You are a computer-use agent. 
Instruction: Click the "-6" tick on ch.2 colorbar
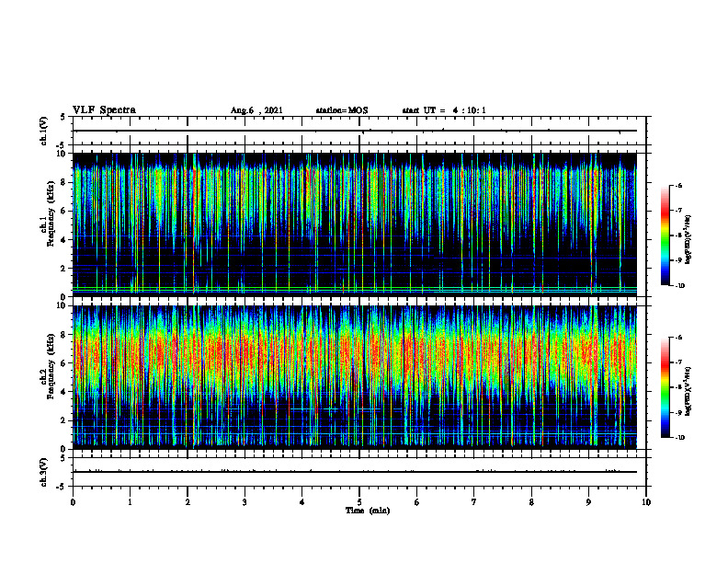678,338
